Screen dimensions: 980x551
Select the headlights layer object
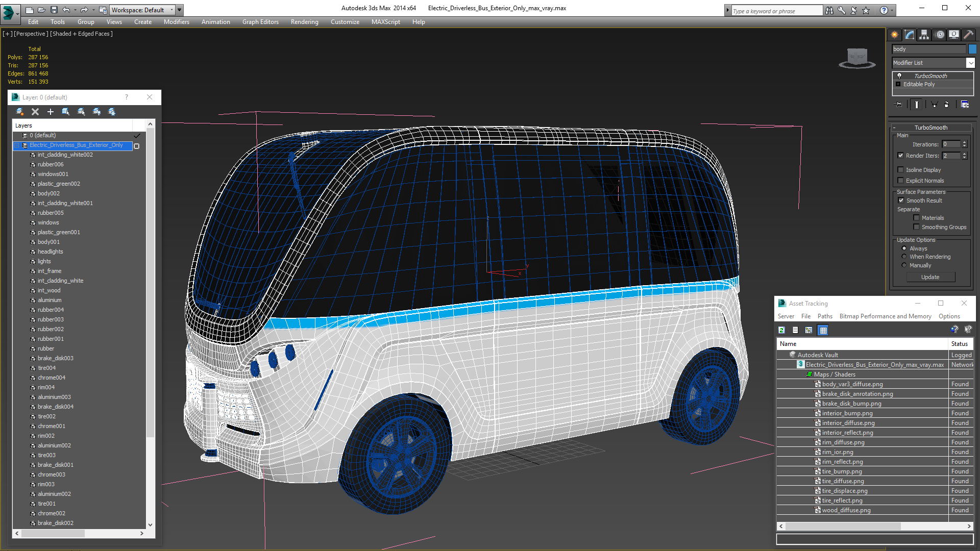(50, 252)
